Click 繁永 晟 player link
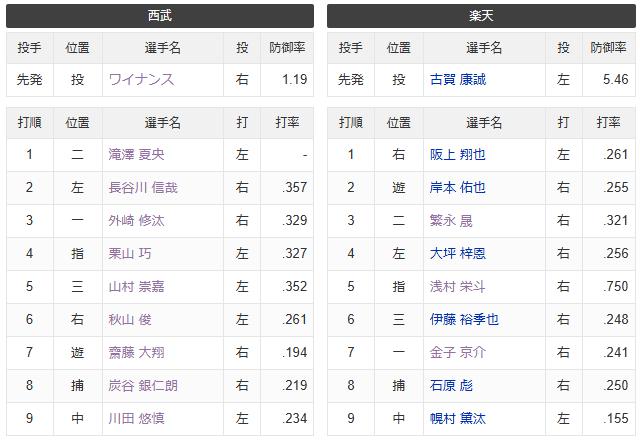The image size is (640, 442). pyautogui.click(x=451, y=221)
